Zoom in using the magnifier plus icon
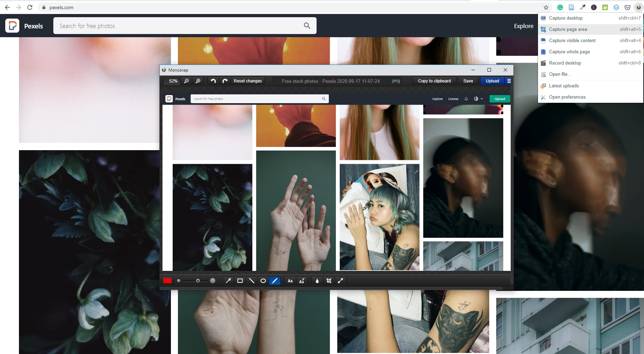The width and height of the screenshot is (644, 354). 198,81
